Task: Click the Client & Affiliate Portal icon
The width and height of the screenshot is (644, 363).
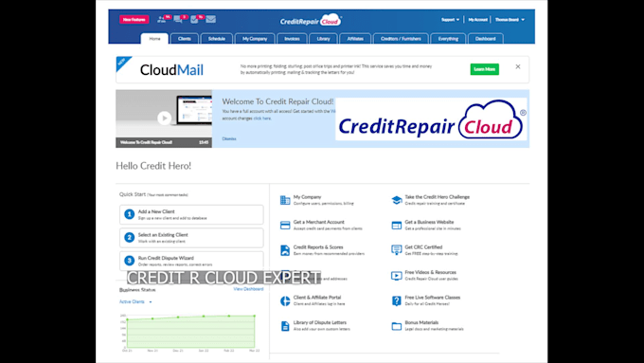Action: (x=285, y=300)
